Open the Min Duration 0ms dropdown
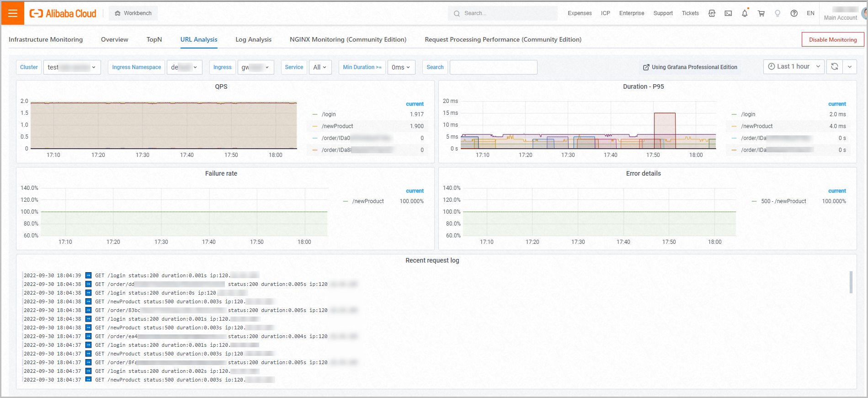Image resolution: width=868 pixels, height=398 pixels. click(401, 67)
